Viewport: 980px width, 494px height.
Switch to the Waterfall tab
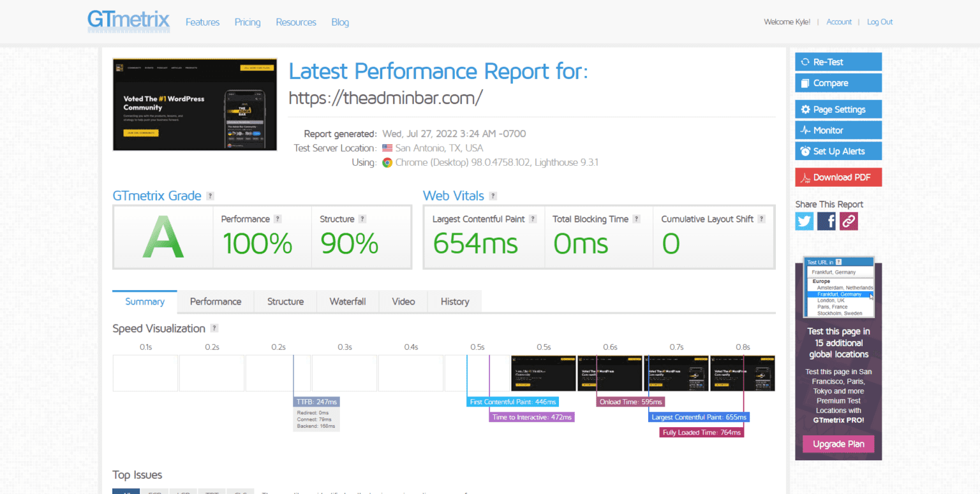[348, 301]
